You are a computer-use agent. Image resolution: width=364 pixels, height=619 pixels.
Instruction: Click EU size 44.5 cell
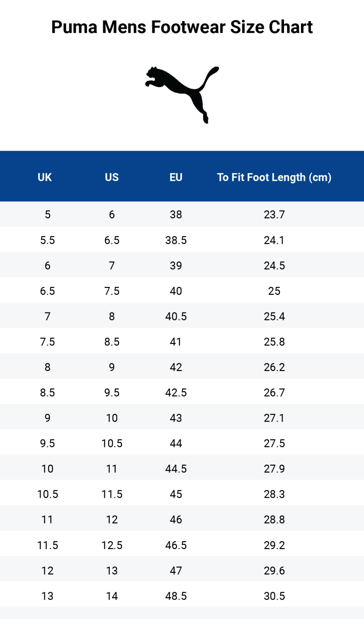click(176, 469)
